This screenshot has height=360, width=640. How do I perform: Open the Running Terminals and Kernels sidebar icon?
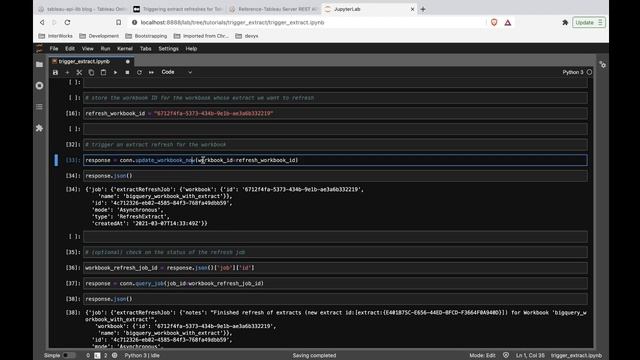click(x=39, y=86)
